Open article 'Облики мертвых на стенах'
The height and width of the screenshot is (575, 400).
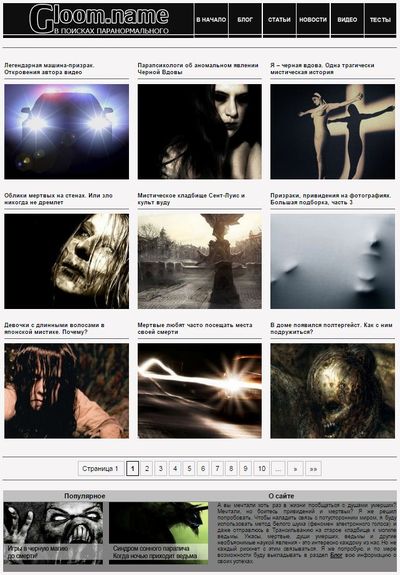pos(58,199)
